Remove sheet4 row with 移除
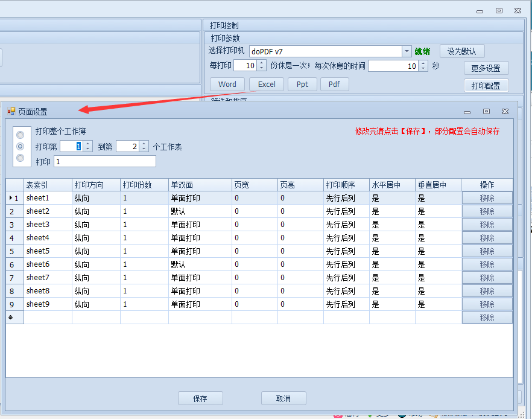532x419 pixels. (487, 238)
